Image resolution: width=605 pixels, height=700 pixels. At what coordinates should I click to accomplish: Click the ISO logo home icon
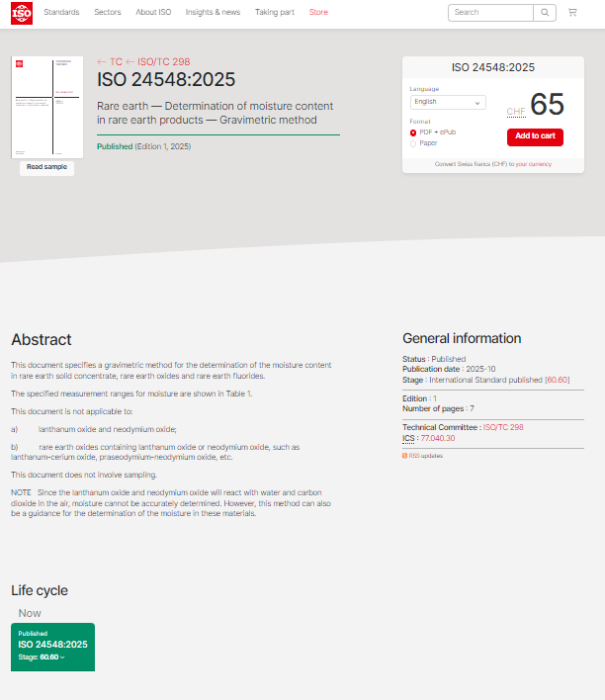click(23, 13)
